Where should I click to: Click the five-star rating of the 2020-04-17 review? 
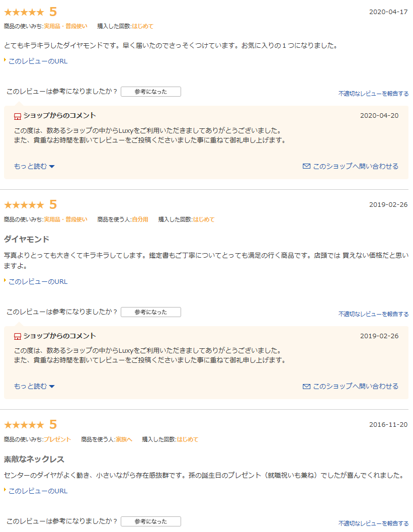click(24, 12)
